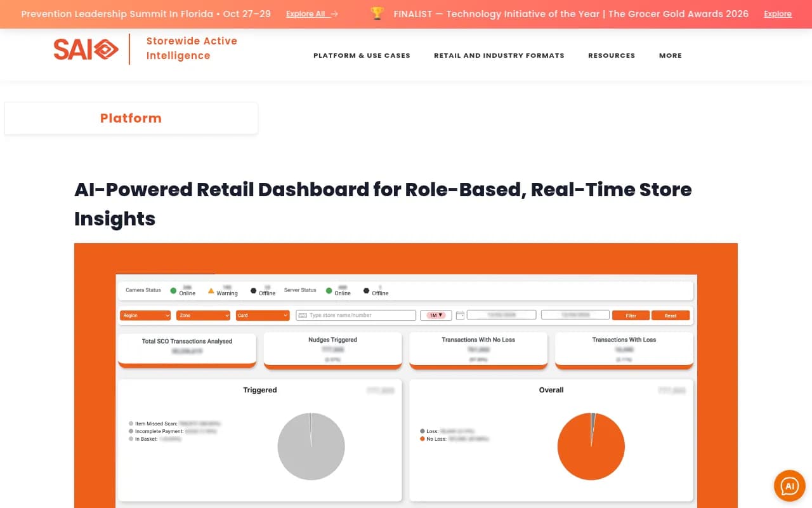Click the grey Triggered pie chart
Image resolution: width=812 pixels, height=508 pixels.
(x=311, y=446)
